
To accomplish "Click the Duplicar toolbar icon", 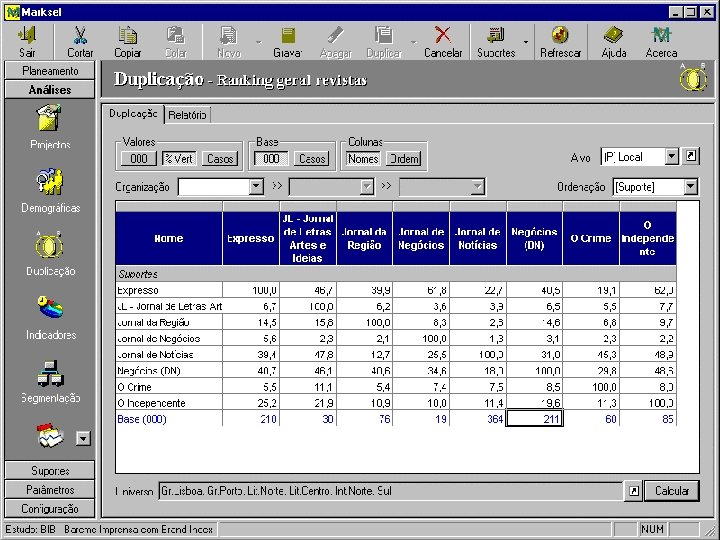I will (x=384, y=41).
